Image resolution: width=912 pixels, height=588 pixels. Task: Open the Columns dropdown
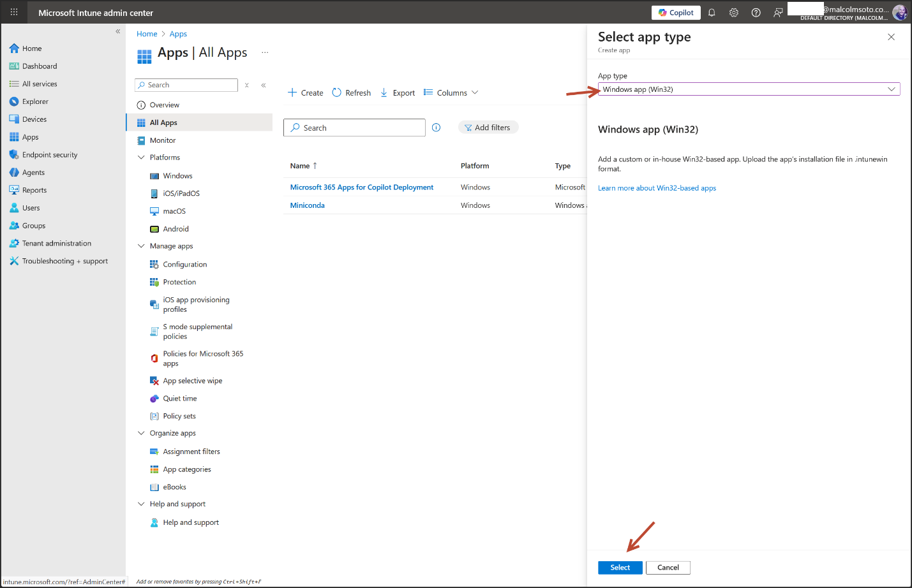coord(451,93)
